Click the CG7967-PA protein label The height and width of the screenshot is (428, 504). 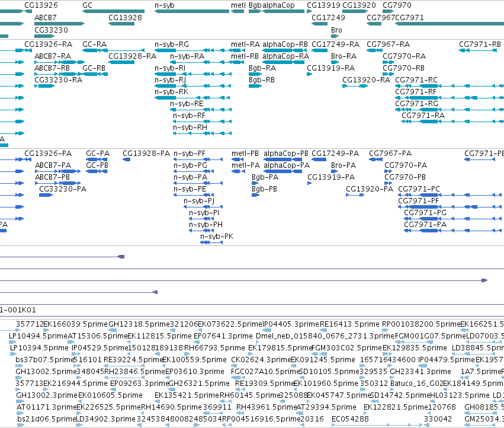click(390, 154)
